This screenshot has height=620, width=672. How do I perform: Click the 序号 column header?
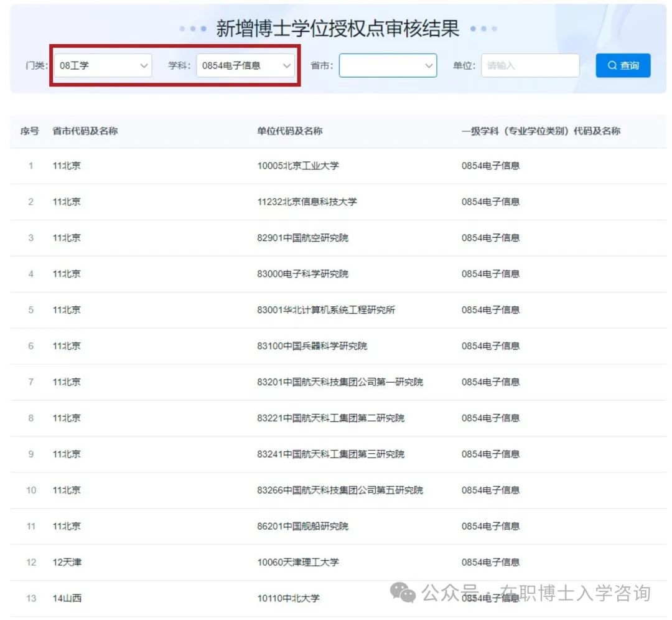click(30, 131)
